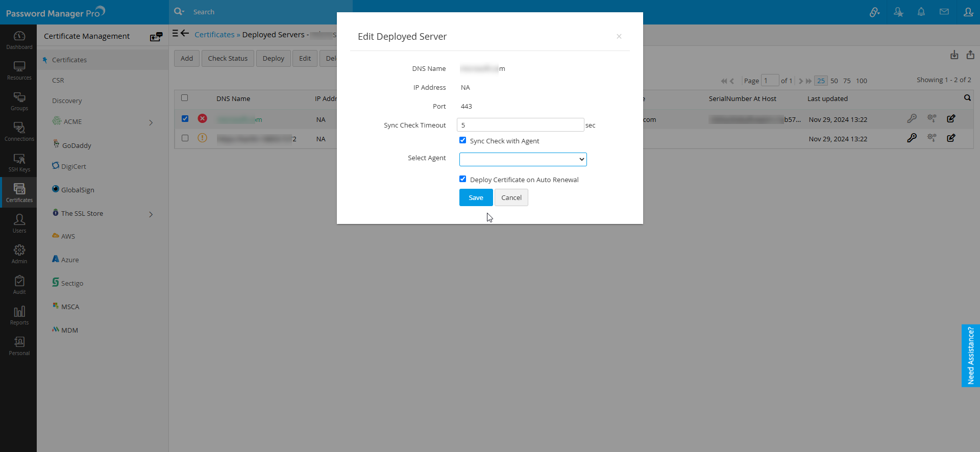Open the Select Agent dropdown
The width and height of the screenshot is (980, 452).
point(523,159)
